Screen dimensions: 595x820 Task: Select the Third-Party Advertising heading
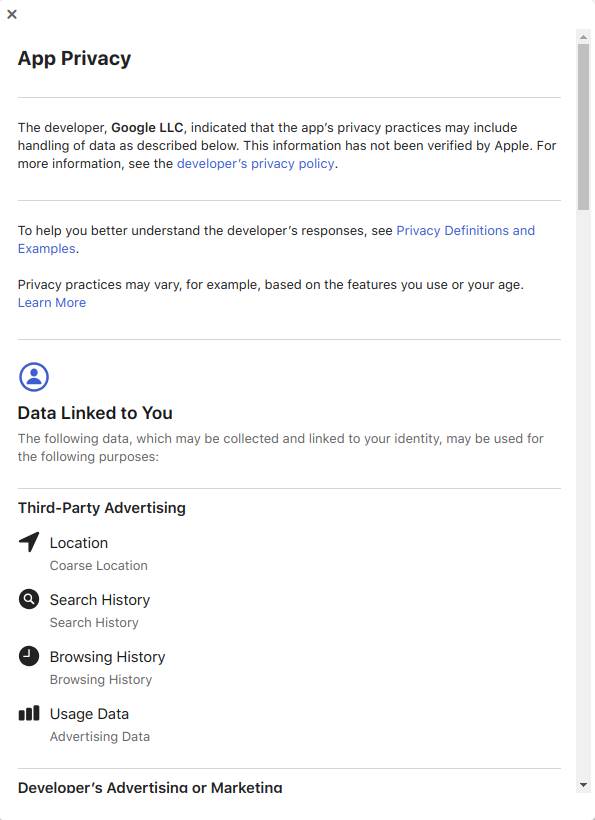[x=101, y=507]
